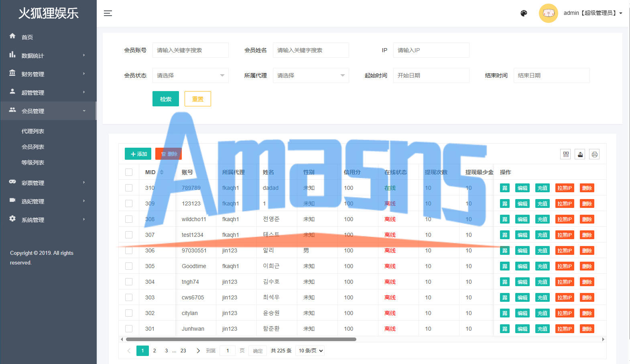Screen dimensions: 630x364
Task: Open the theme color palette icon
Action: pyautogui.click(x=524, y=13)
